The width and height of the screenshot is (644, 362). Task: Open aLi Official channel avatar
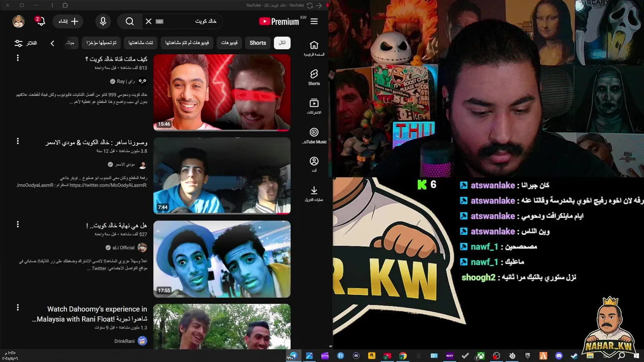tap(142, 247)
